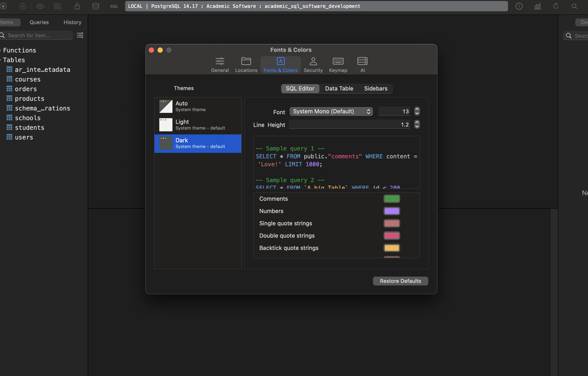Screen dimensions: 588x376
Task: Switch to the Data Table tab
Action: point(339,89)
